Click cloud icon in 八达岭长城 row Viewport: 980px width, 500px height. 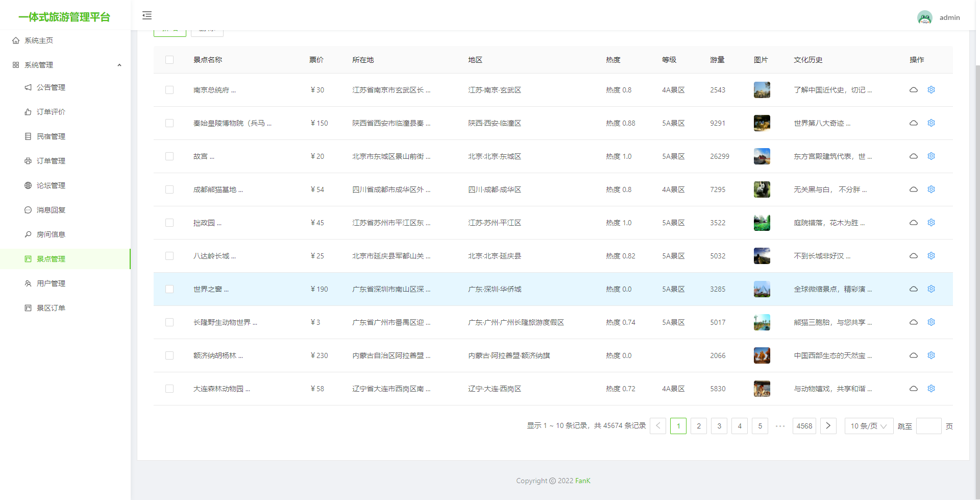[x=914, y=256]
